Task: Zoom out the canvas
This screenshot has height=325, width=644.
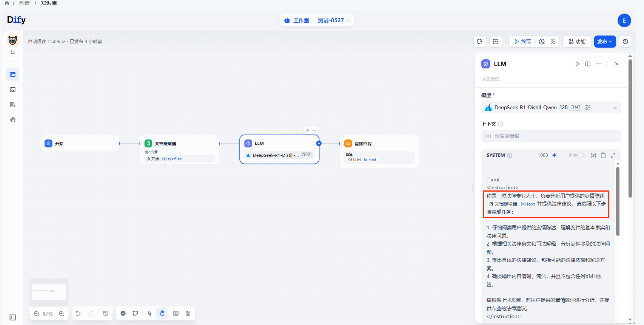Action: tap(37, 314)
